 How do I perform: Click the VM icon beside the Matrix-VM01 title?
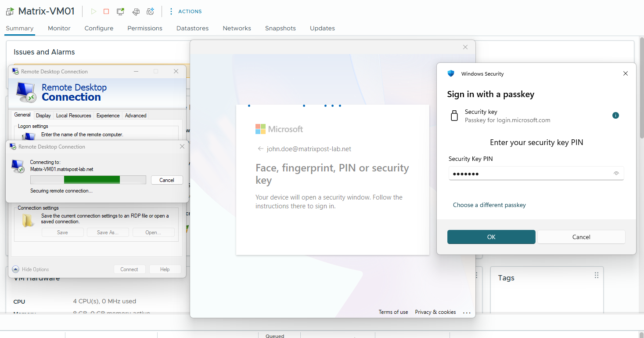tap(10, 11)
